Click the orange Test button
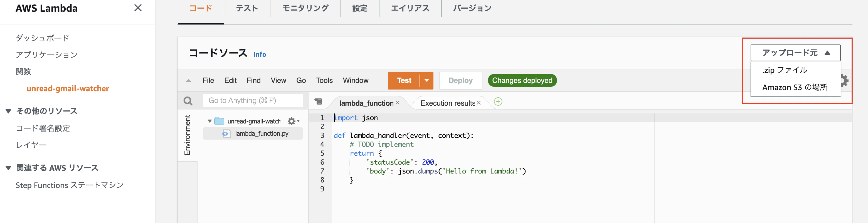 (x=404, y=81)
